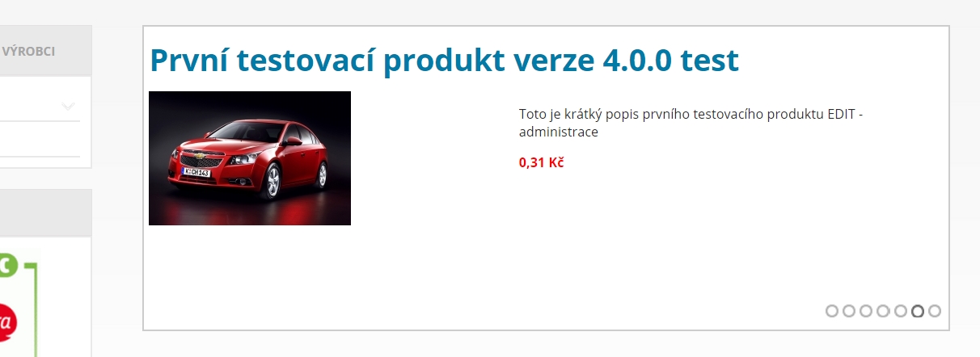Focus the empty field below manufacturers dropdown
The height and width of the screenshot is (357, 980).
(40, 140)
